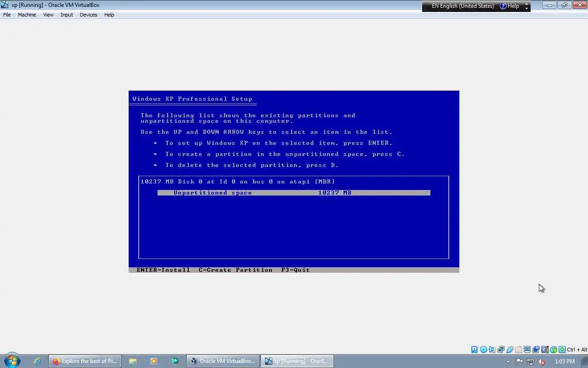
Task: Click the USB devices indicator icon
Action: click(x=510, y=350)
